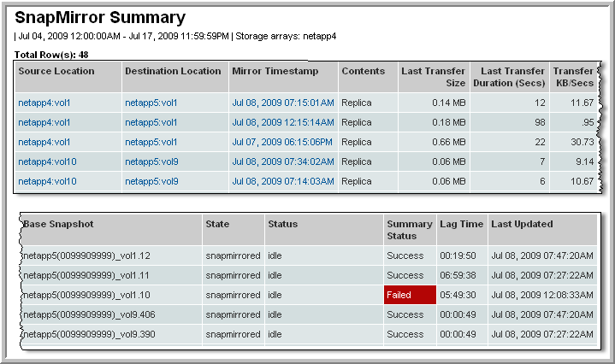Click the 06:59:38 lag time cell

458,275
